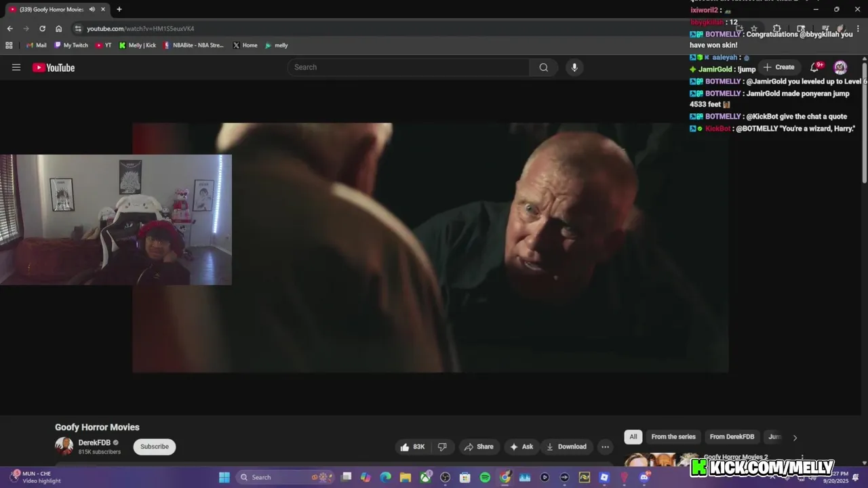The height and width of the screenshot is (488, 868).
Task: Open more actions ellipsis below video
Action: [x=605, y=447]
